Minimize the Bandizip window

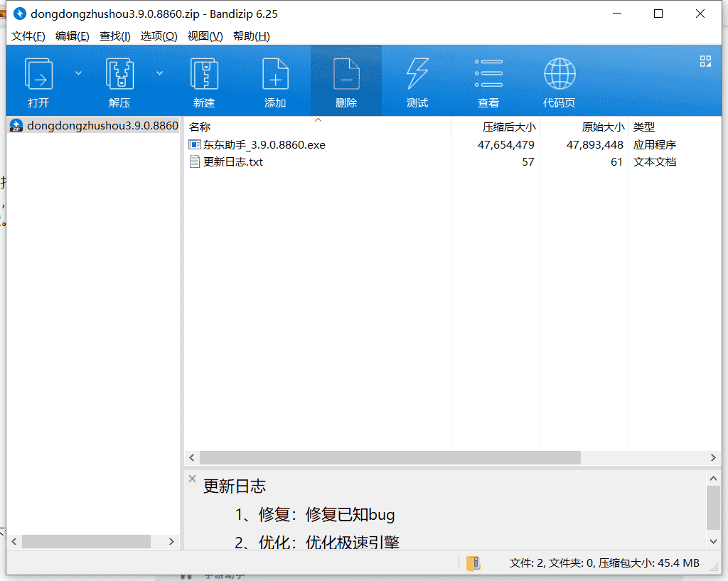(x=617, y=14)
